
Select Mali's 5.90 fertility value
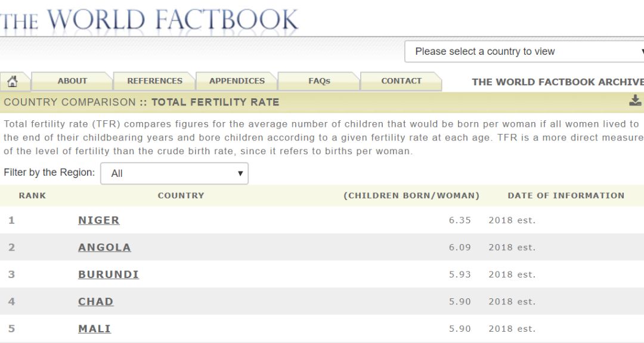click(x=460, y=329)
